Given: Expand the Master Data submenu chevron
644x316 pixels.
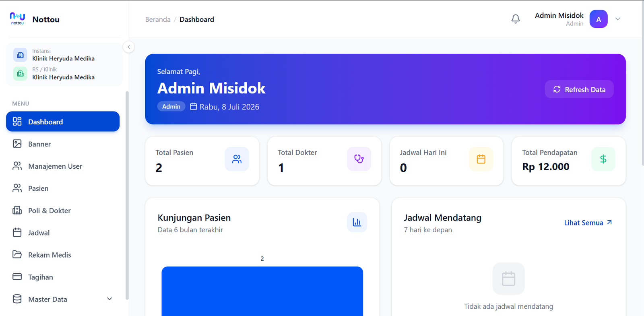Looking at the screenshot, I should click(x=109, y=299).
